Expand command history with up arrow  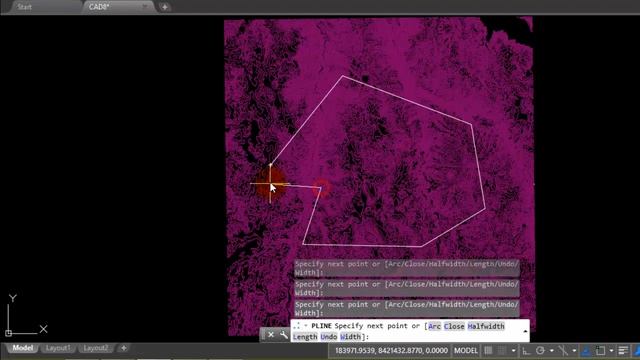point(525,331)
